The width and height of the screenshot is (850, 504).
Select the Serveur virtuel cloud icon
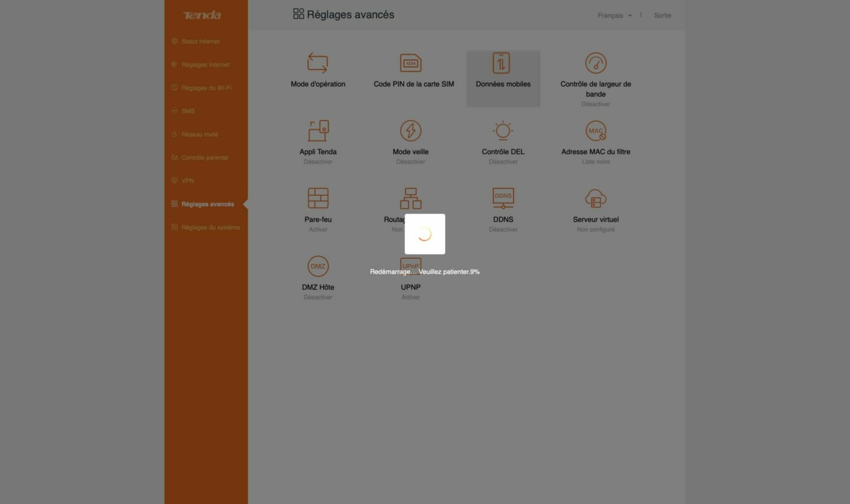(x=596, y=199)
